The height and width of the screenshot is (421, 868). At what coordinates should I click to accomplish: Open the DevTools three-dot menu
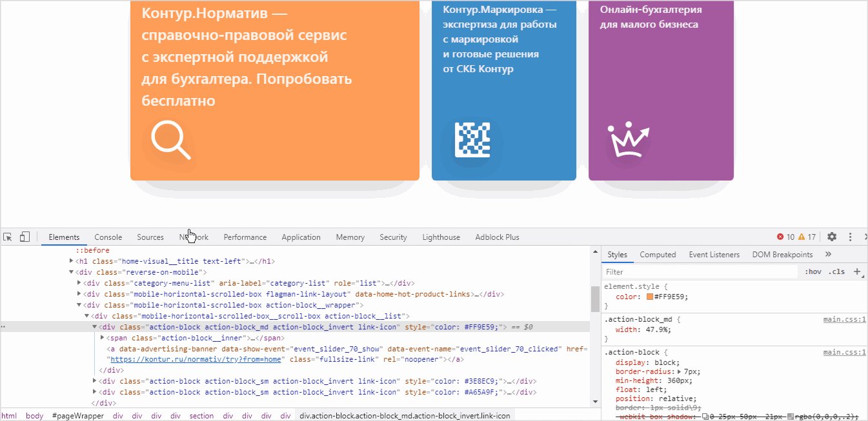point(850,237)
